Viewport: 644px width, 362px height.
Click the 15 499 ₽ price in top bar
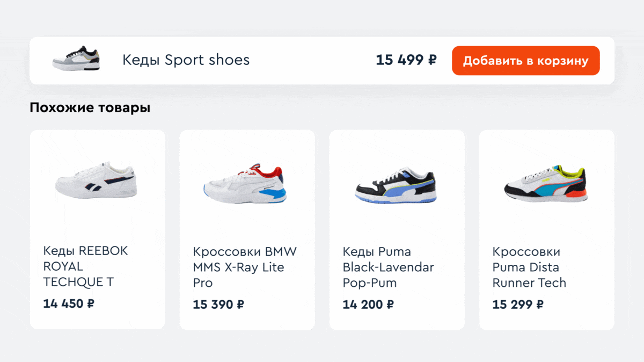click(406, 60)
